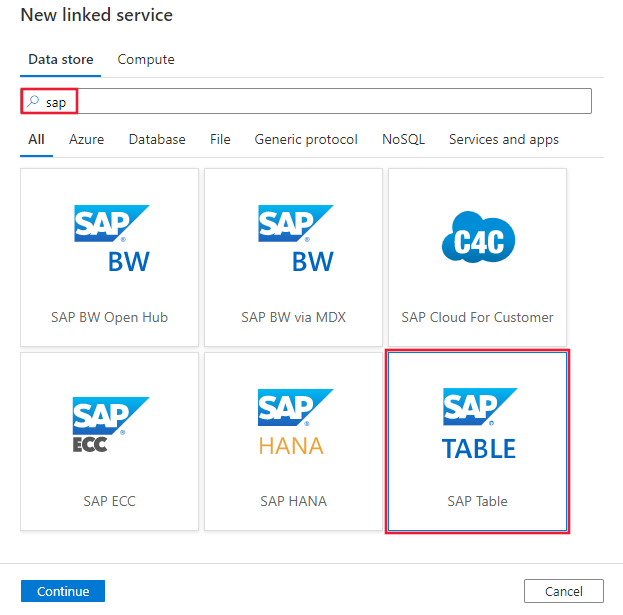Show Services and apps connectors
The width and height of the screenshot is (623, 615).
click(504, 140)
